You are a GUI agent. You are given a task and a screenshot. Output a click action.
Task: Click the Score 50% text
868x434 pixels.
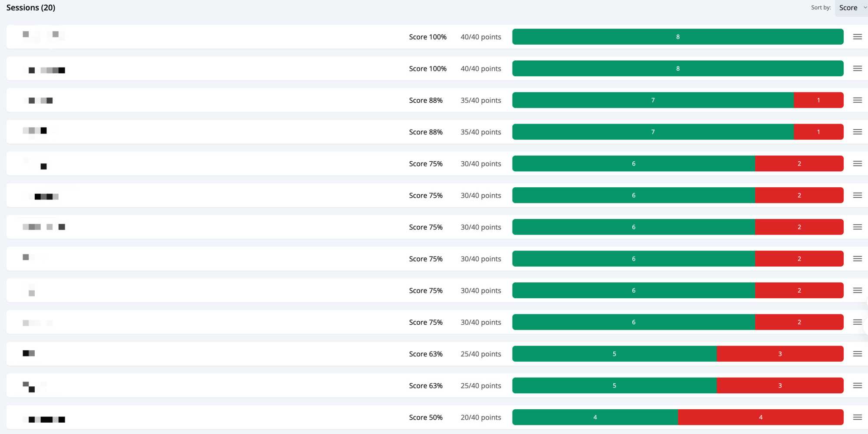pyautogui.click(x=425, y=417)
